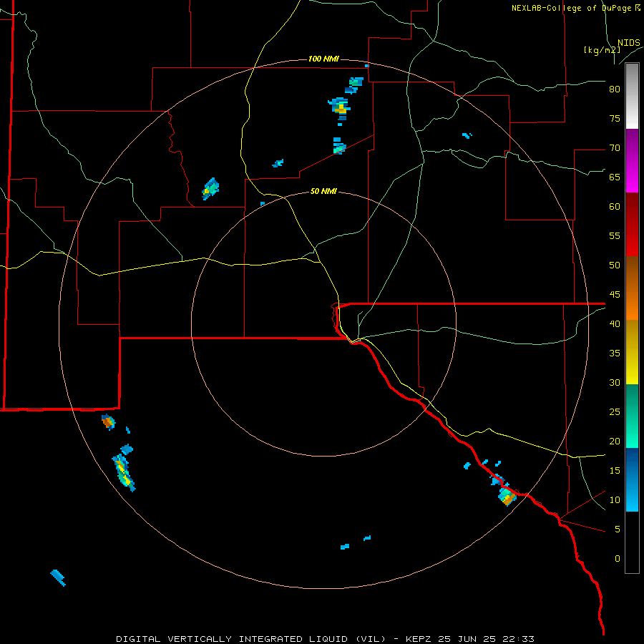Click the 70 value on the scale
Viewport: 644px width, 644px height.
(615, 148)
